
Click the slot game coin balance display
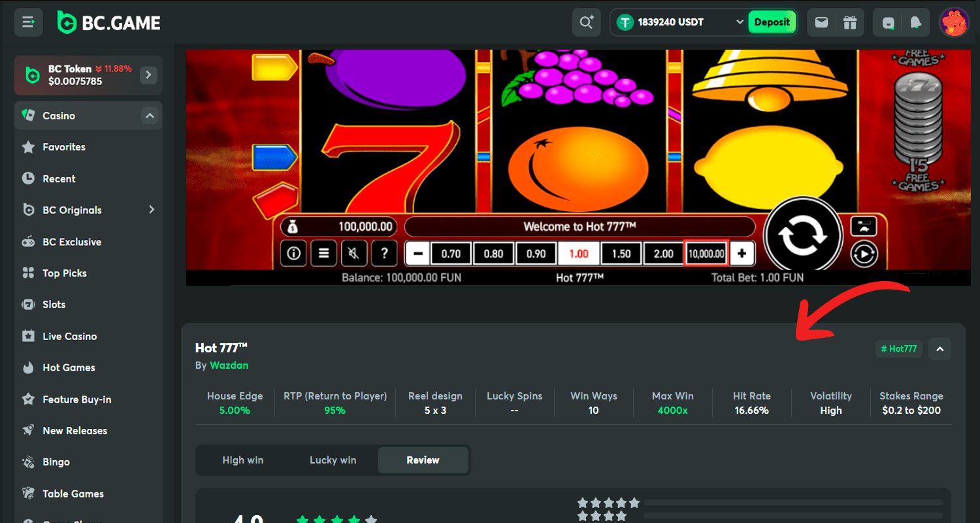339,227
